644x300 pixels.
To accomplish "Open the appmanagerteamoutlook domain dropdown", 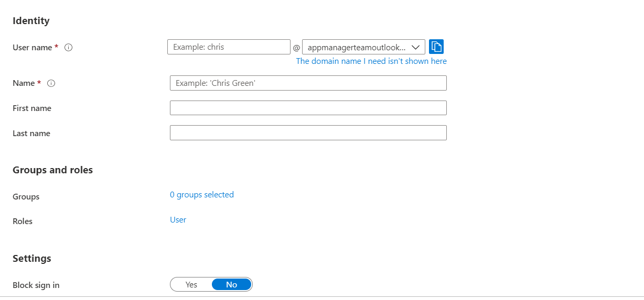I will [357, 47].
